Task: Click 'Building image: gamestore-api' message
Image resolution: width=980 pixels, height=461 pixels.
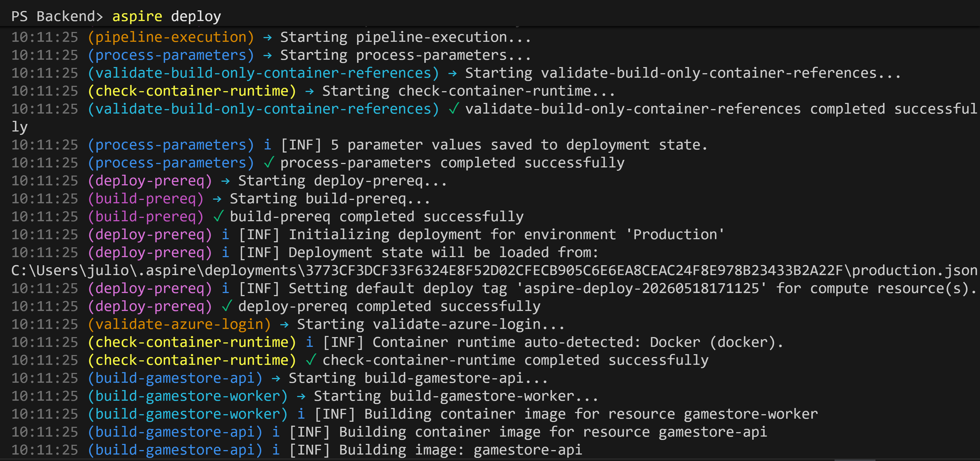Action: (460, 450)
